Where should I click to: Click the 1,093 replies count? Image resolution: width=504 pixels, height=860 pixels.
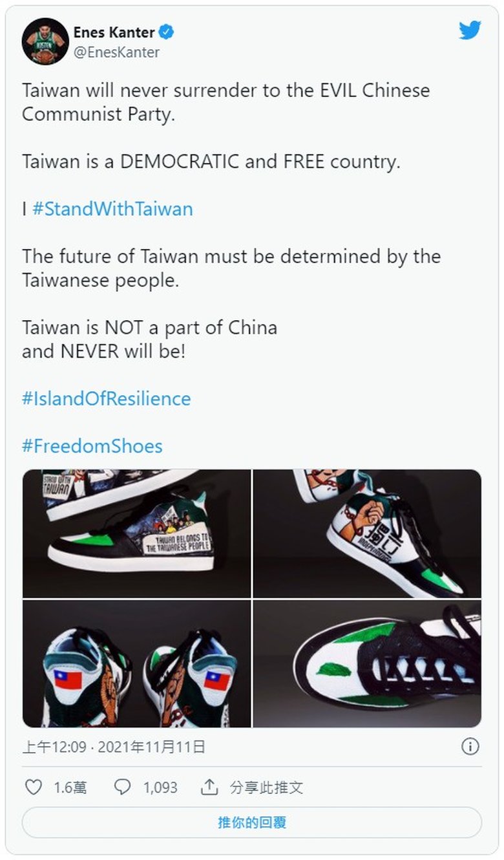(x=160, y=787)
